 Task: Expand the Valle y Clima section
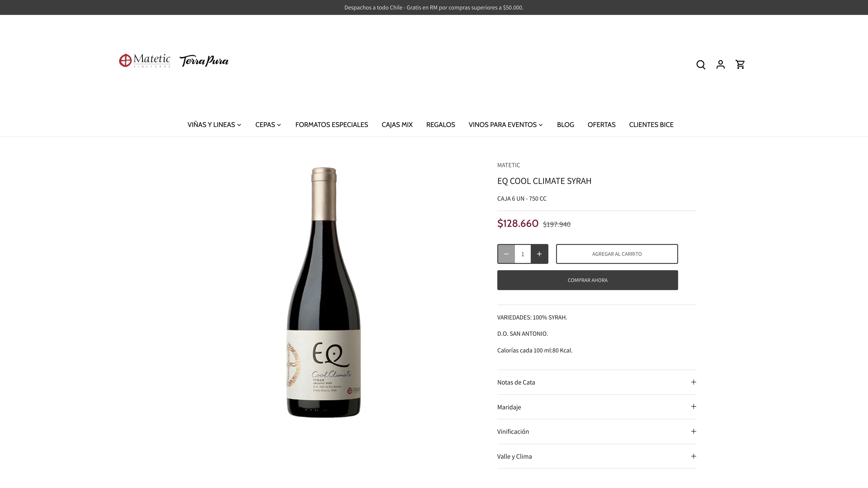[597, 456]
